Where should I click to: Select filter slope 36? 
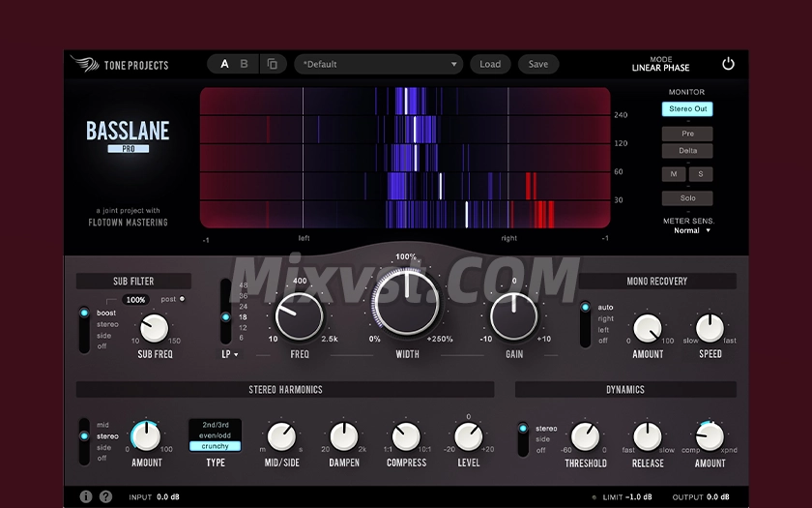pos(243,296)
